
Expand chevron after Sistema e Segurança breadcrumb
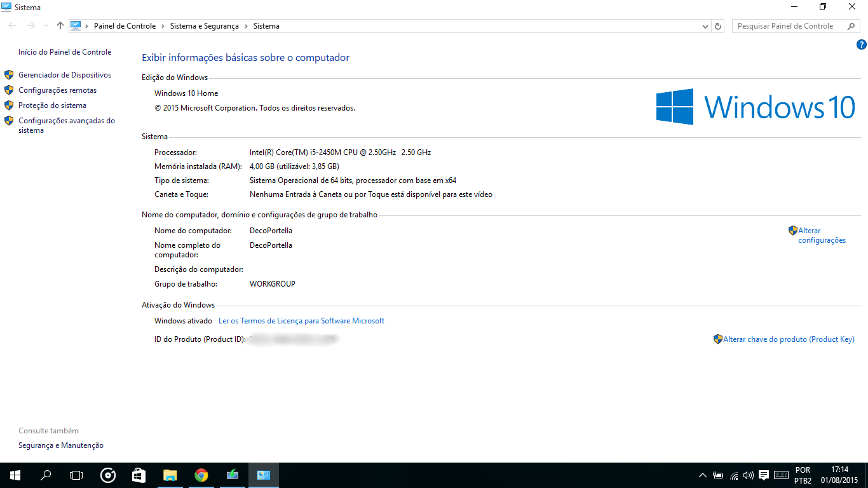coord(246,26)
